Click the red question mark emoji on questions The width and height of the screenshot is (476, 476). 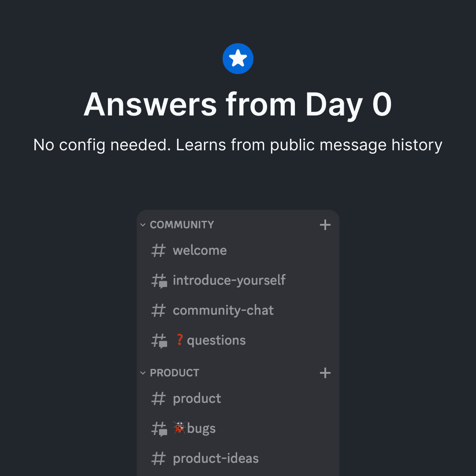(180, 339)
